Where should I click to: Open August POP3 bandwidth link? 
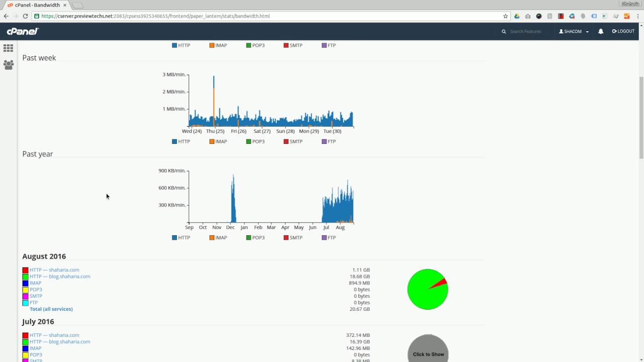tap(36, 290)
